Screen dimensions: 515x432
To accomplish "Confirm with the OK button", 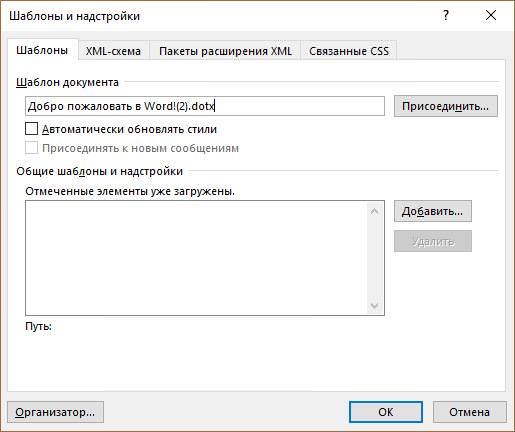I will [386, 412].
